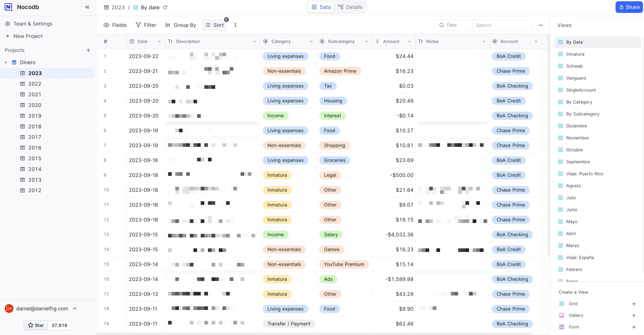Screen dimensions: 644x335
Task: Click the reload icon next to By date
Action: (x=165, y=7)
